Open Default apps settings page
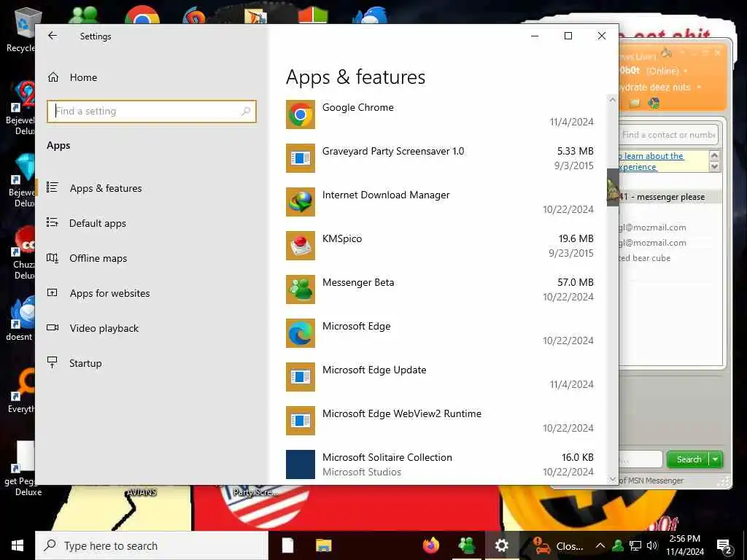747x560 pixels. point(98,223)
